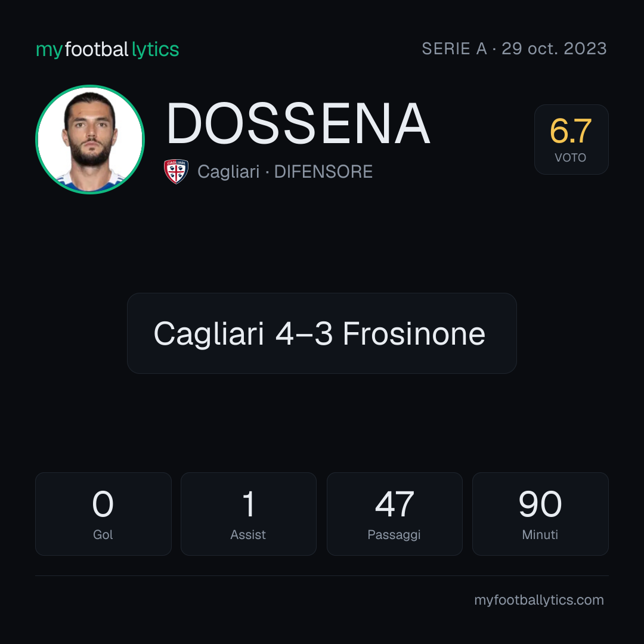Select the 6.7 Voto rating badge
This screenshot has width=644, height=644.
(571, 139)
